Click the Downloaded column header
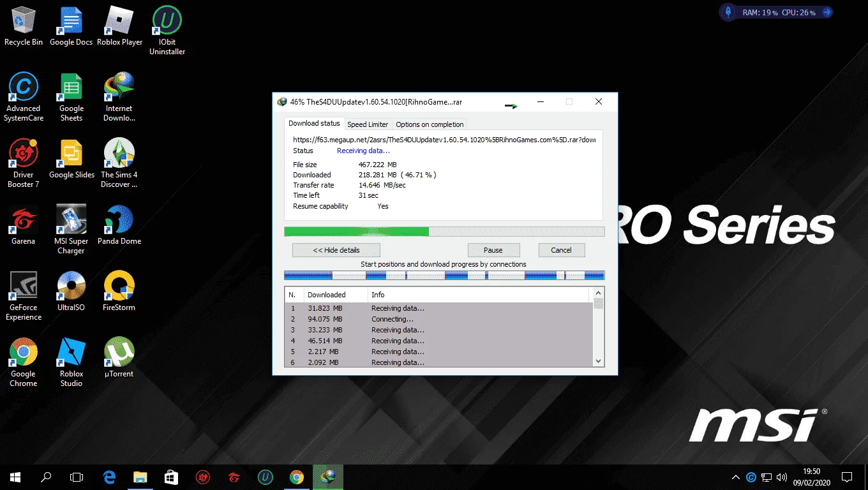The width and height of the screenshot is (868, 490). (336, 295)
